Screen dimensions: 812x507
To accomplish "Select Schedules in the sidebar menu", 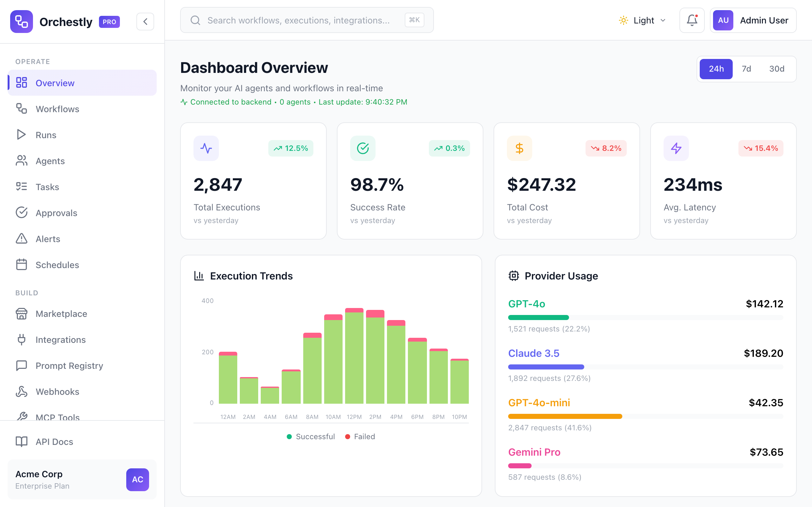I will [57, 265].
